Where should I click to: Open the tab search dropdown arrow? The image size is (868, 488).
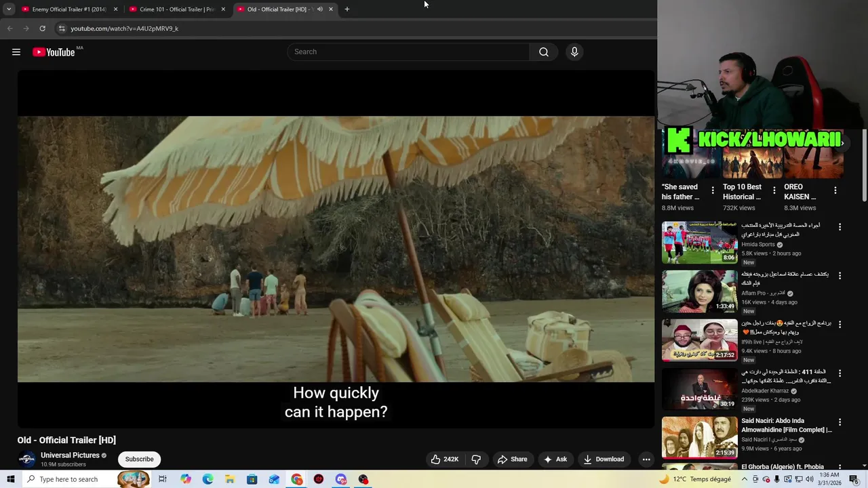point(9,9)
